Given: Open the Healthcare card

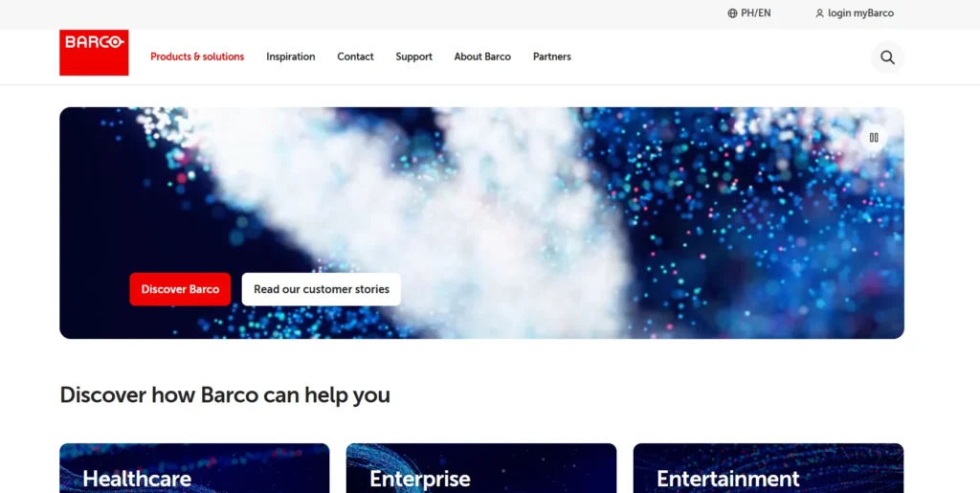Looking at the screenshot, I should 194,468.
